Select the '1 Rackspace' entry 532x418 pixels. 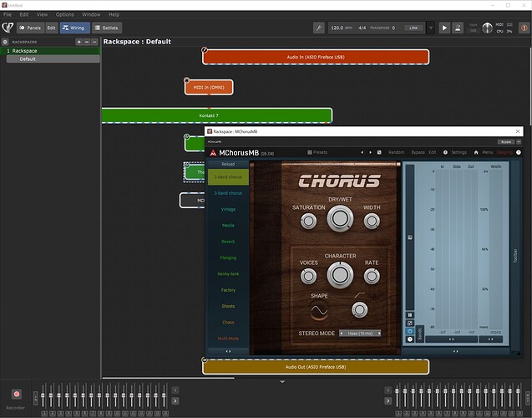pyautogui.click(x=50, y=51)
